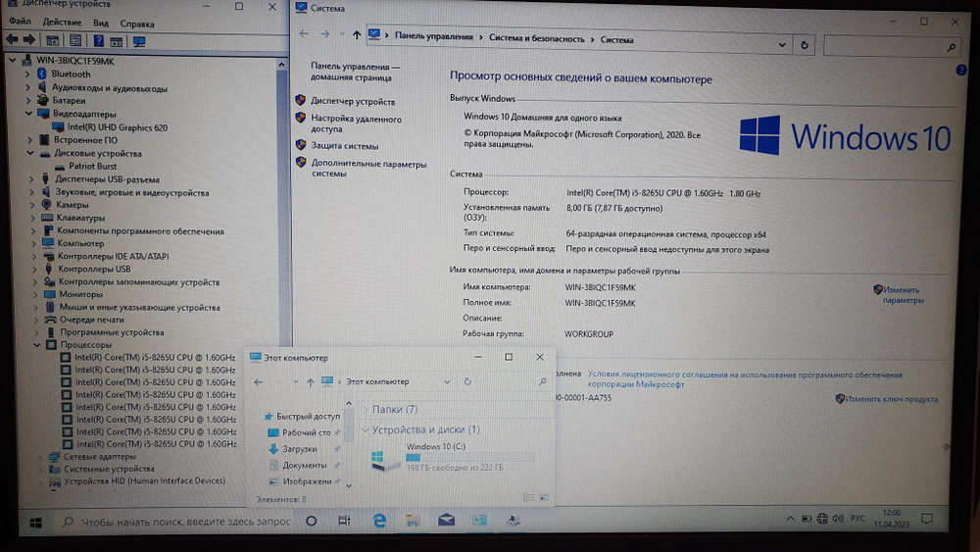The height and width of the screenshot is (552, 980).
Task: Click Изменить параметры link
Action: click(903, 295)
